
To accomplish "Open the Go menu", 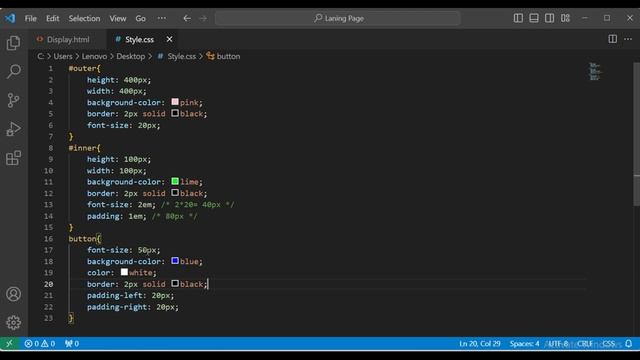I will 140,18.
